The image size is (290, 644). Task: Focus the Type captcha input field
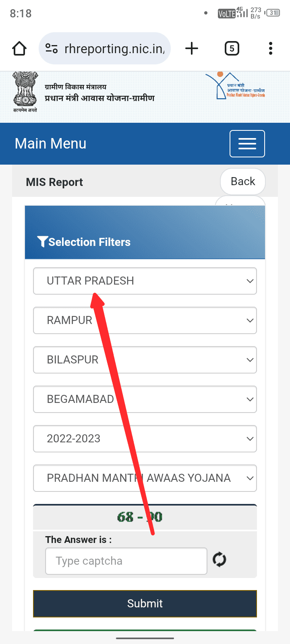pos(126,561)
